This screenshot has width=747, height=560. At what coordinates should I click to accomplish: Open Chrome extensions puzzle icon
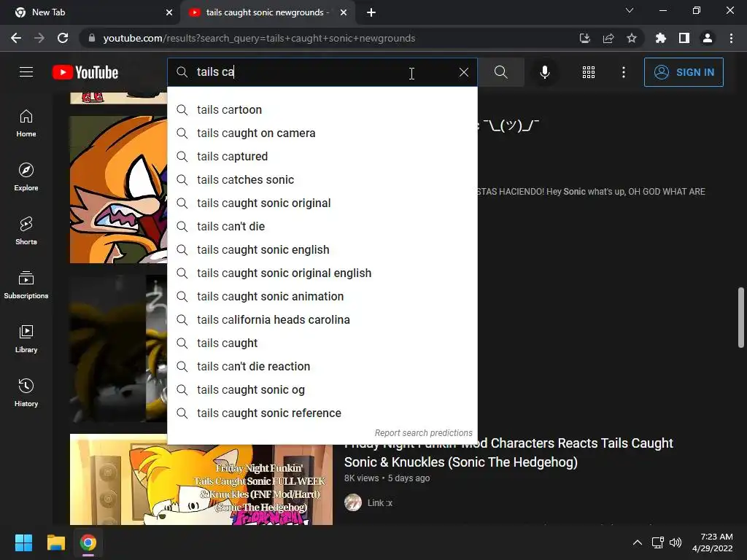point(661,38)
